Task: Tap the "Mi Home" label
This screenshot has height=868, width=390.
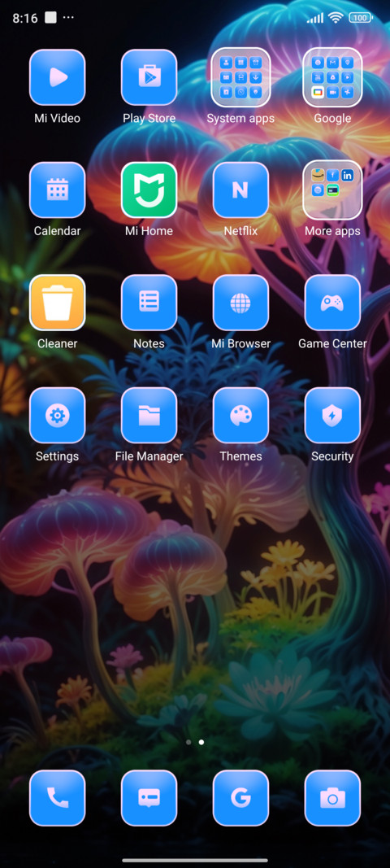Action: [149, 231]
